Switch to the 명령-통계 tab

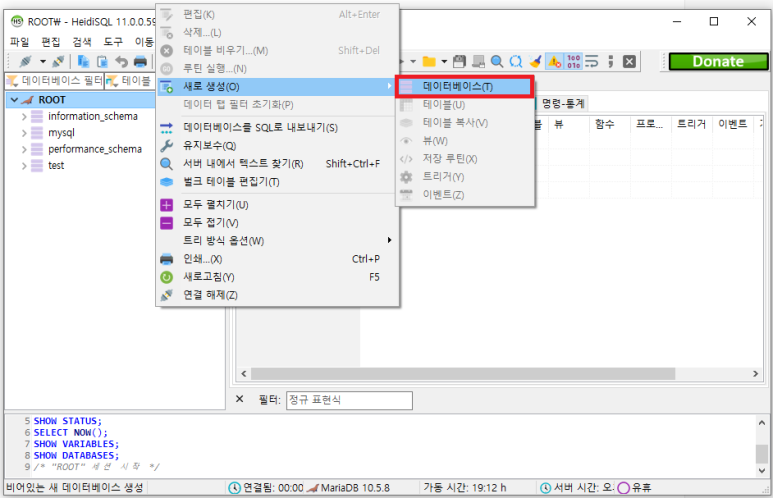click(x=563, y=104)
